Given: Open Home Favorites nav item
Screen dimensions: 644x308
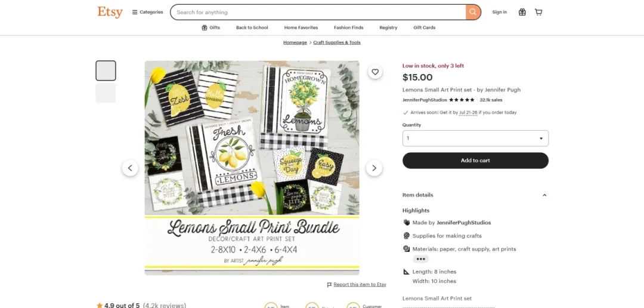Looking at the screenshot, I should (301, 27).
